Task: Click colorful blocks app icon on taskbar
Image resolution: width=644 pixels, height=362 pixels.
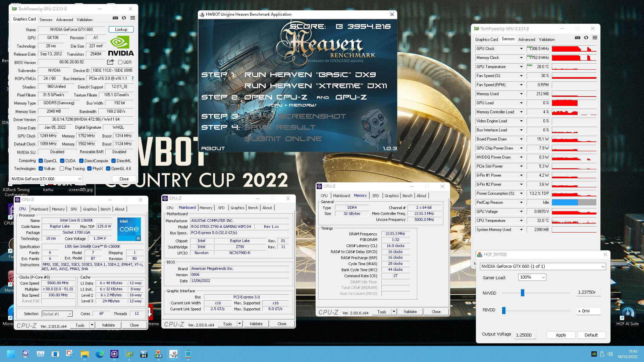Action: [159, 354]
